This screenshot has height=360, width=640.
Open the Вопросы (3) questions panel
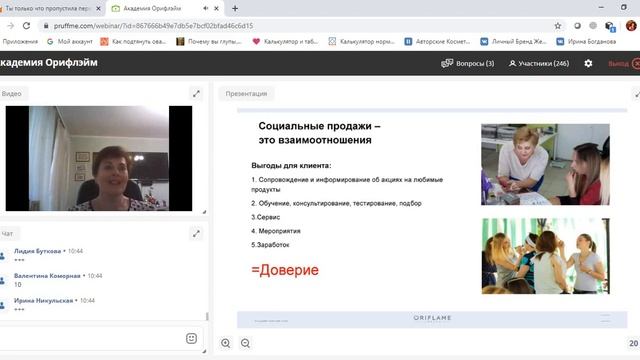468,63
